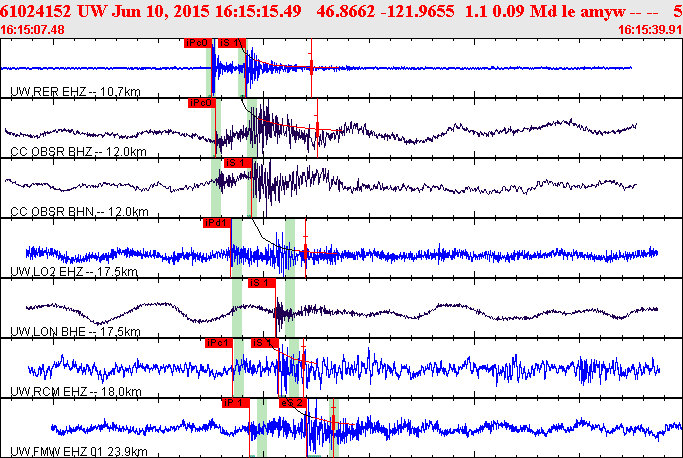Select the P pick flag on OBSR BHZ
Viewport: 683px width, 458px height.
coord(202,103)
